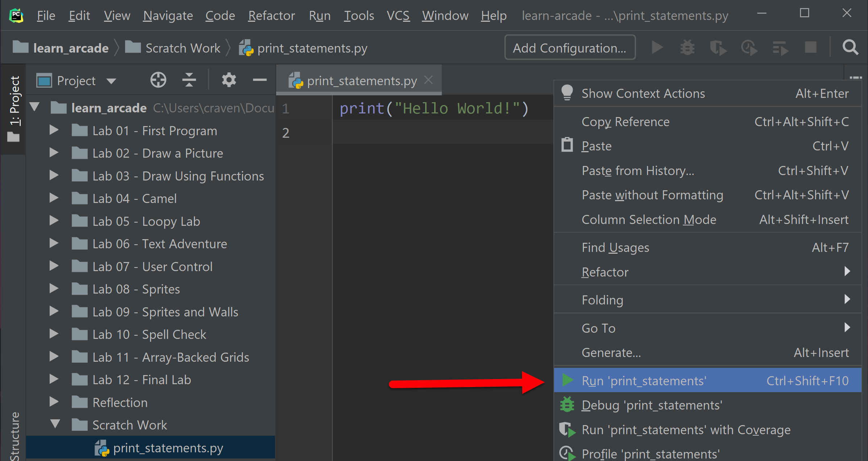Close the print_statements.py editor tab
868x461 pixels.
pos(428,80)
